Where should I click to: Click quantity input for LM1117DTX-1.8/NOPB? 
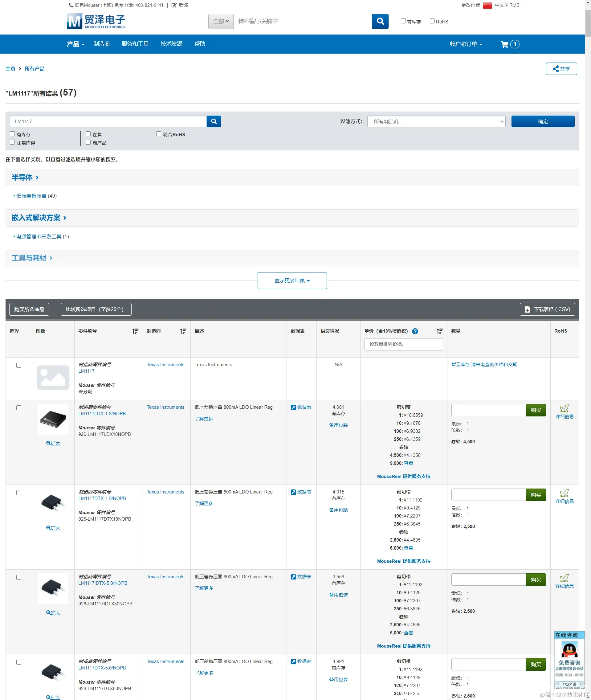click(488, 495)
